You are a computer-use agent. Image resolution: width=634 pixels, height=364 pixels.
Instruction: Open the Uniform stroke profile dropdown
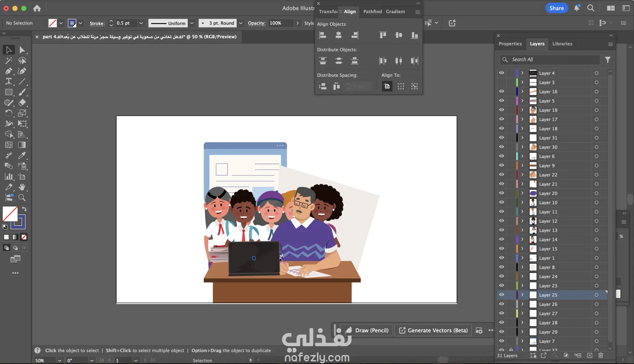point(192,23)
